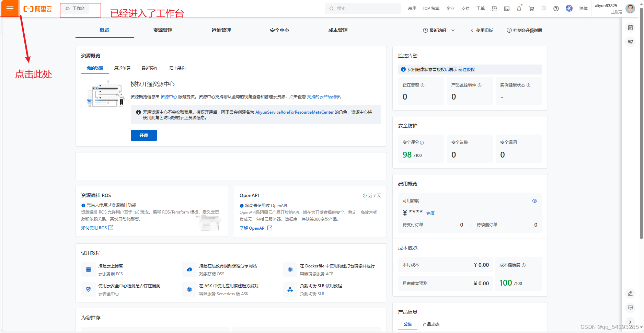Viewport: 644px width, 333px height.
Task: Open 控制台升级说明
Action: coord(524,30)
